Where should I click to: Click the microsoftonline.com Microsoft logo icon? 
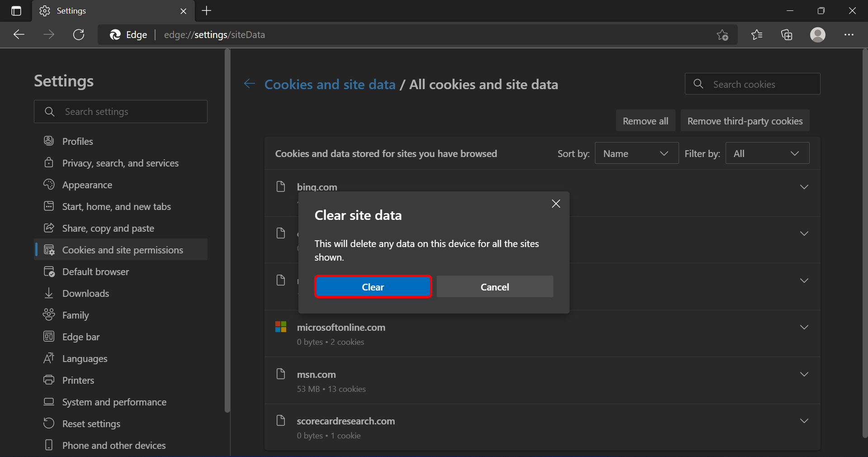(x=281, y=327)
